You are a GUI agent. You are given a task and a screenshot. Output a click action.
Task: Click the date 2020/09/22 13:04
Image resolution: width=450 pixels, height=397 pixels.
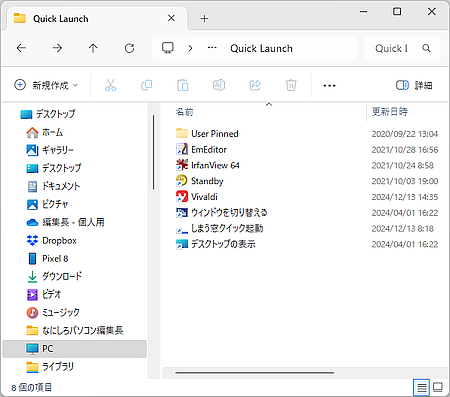pos(405,134)
